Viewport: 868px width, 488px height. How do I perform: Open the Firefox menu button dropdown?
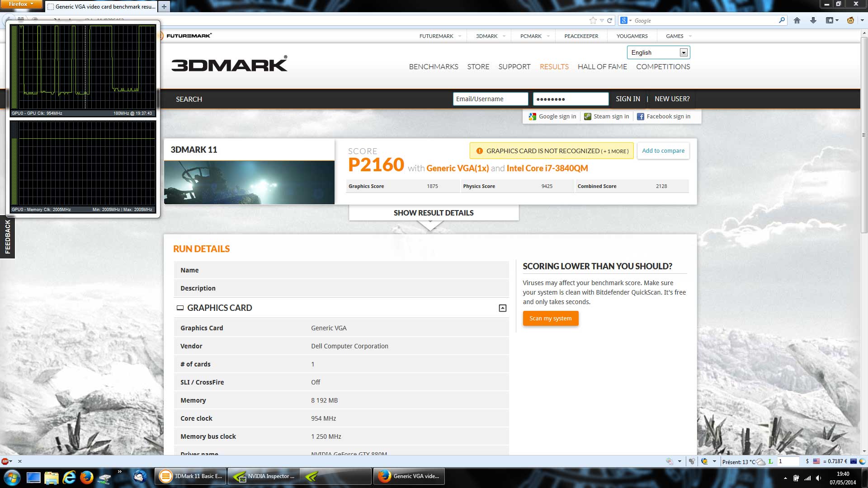coord(21,4)
